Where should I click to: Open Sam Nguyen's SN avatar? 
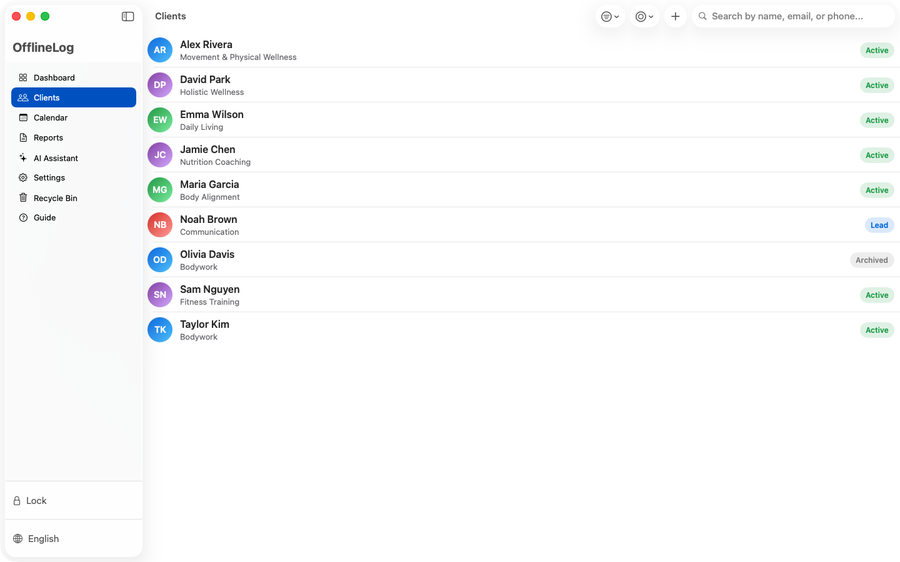pyautogui.click(x=160, y=295)
